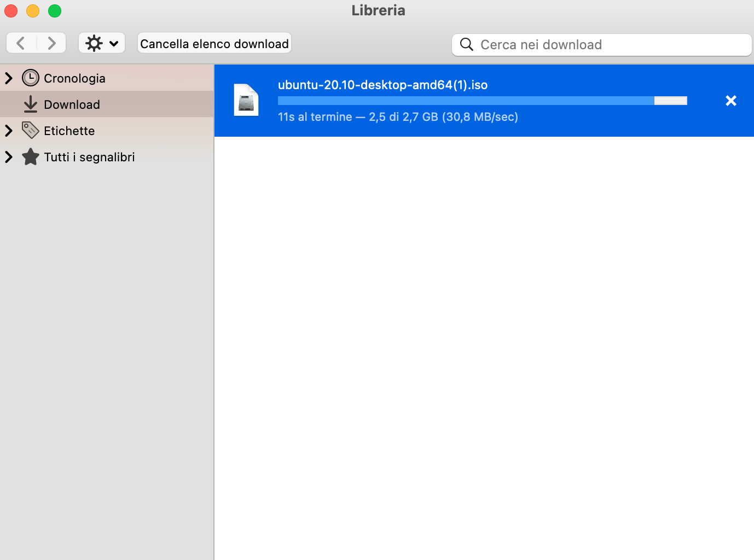The height and width of the screenshot is (560, 754).
Task: Click the Cronologia clock icon
Action: click(x=31, y=78)
